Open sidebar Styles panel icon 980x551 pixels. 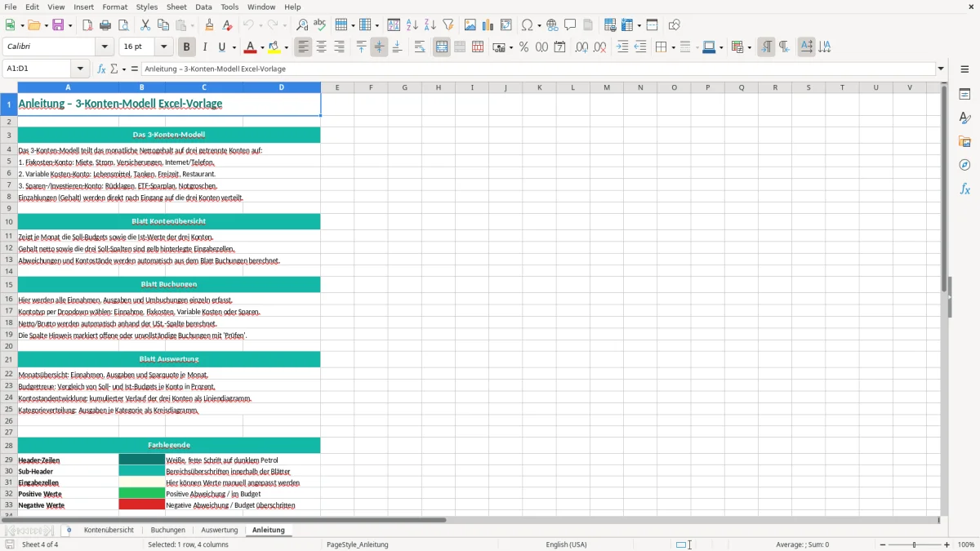tap(964, 118)
